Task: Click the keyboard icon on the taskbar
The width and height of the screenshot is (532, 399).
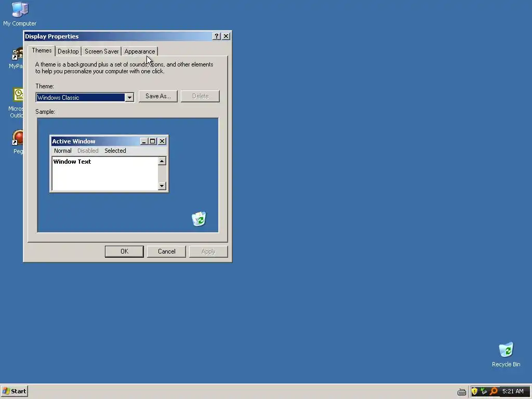Action: [x=461, y=392]
